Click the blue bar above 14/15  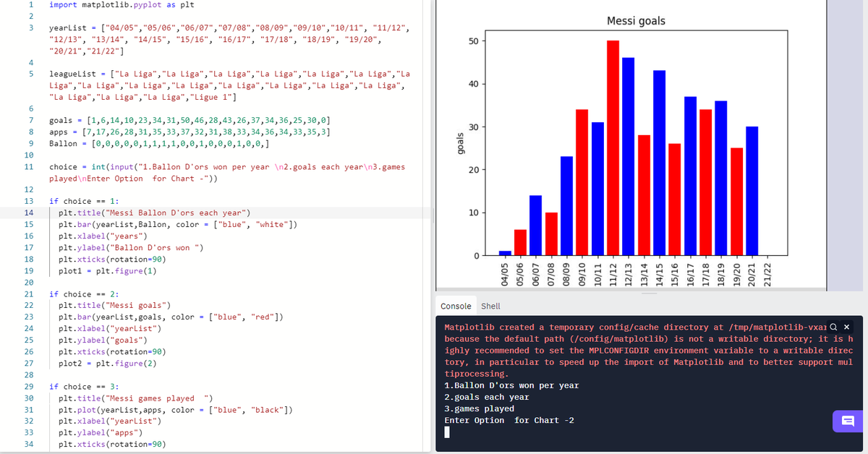click(659, 163)
